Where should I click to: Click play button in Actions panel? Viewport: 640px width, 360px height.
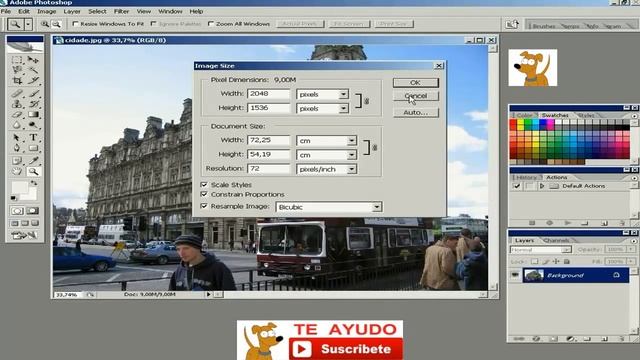(567, 223)
